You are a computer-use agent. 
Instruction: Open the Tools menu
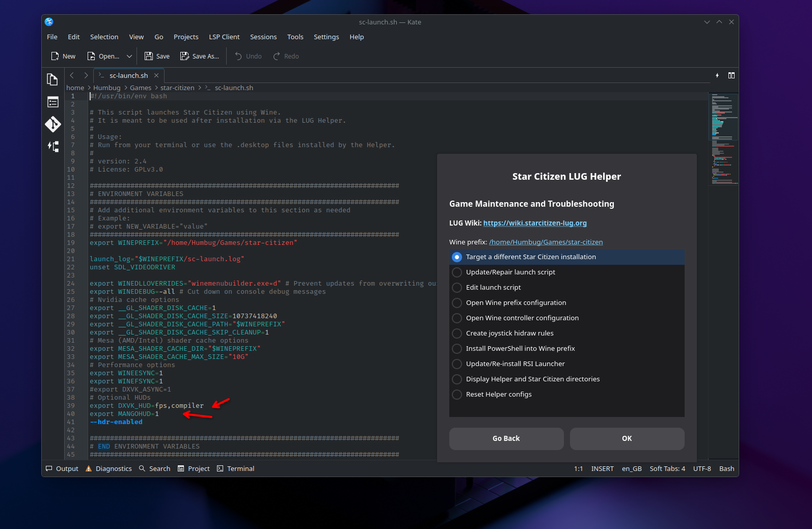click(295, 37)
